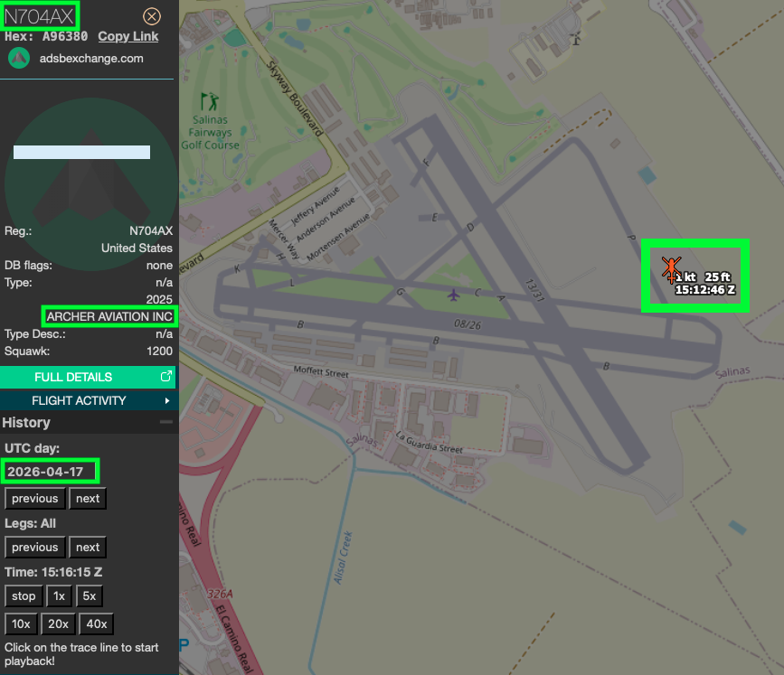784x675 pixels.
Task: Click the purple airplane icon on runway
Action: tap(454, 295)
